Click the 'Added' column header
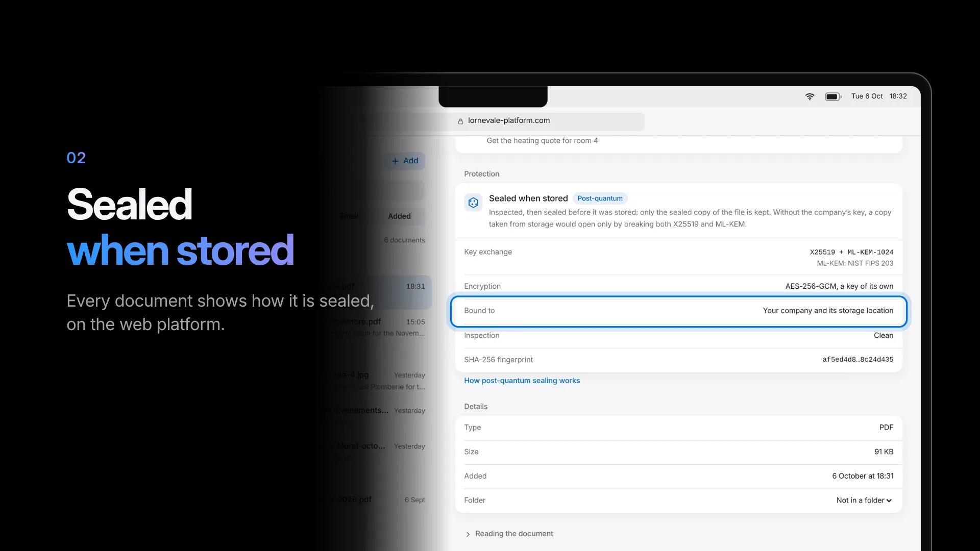The width and height of the screenshot is (980, 551). (x=399, y=216)
